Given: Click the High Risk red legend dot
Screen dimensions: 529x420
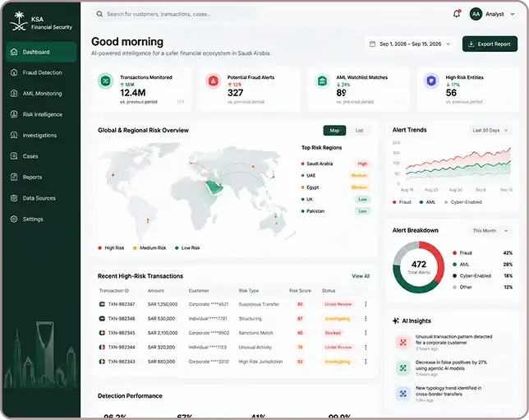Looking at the screenshot, I should coord(100,248).
